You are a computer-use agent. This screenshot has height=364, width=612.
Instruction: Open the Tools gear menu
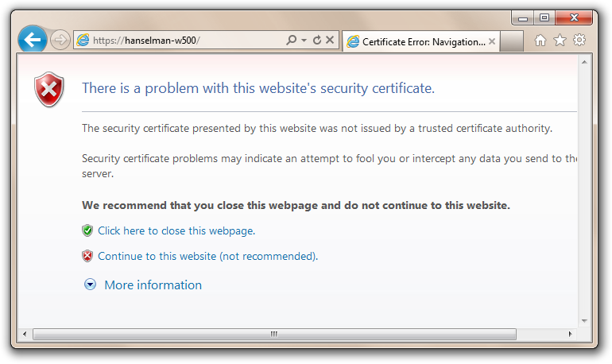coord(579,41)
